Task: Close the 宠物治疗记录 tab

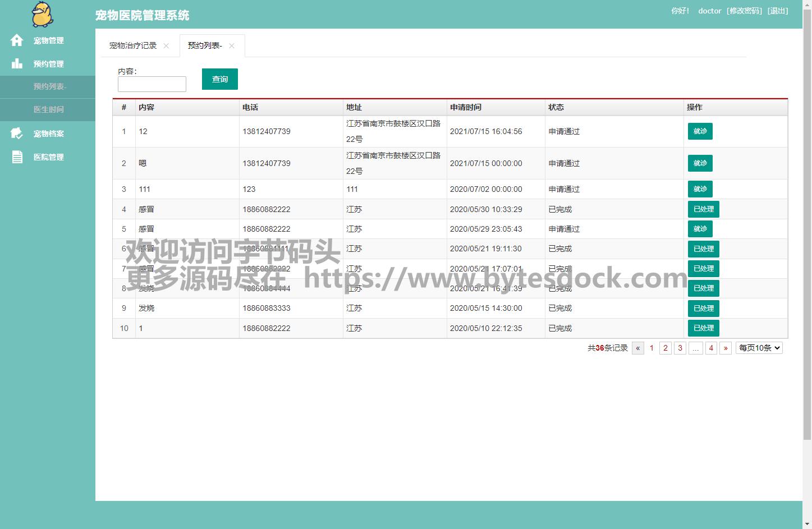Action: [x=166, y=46]
